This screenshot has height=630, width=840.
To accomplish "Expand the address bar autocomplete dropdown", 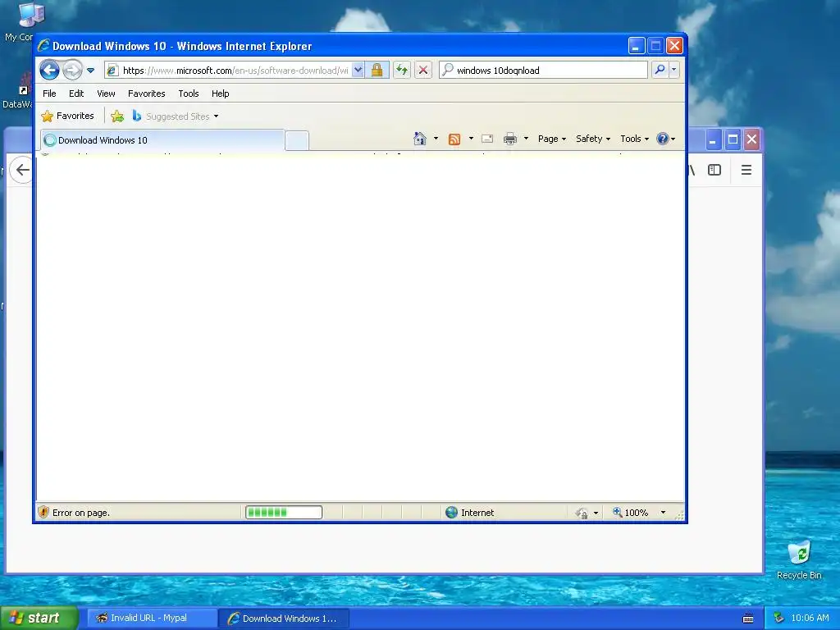I will point(358,71).
